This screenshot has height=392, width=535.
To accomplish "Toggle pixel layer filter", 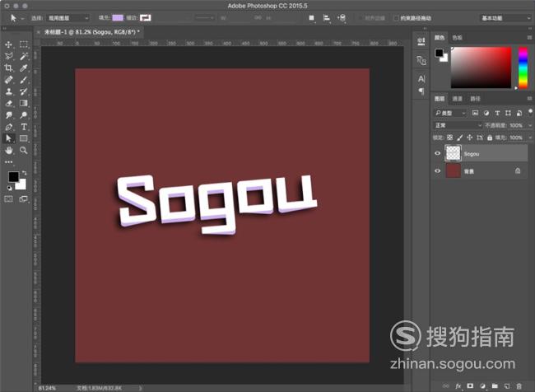I will point(475,113).
